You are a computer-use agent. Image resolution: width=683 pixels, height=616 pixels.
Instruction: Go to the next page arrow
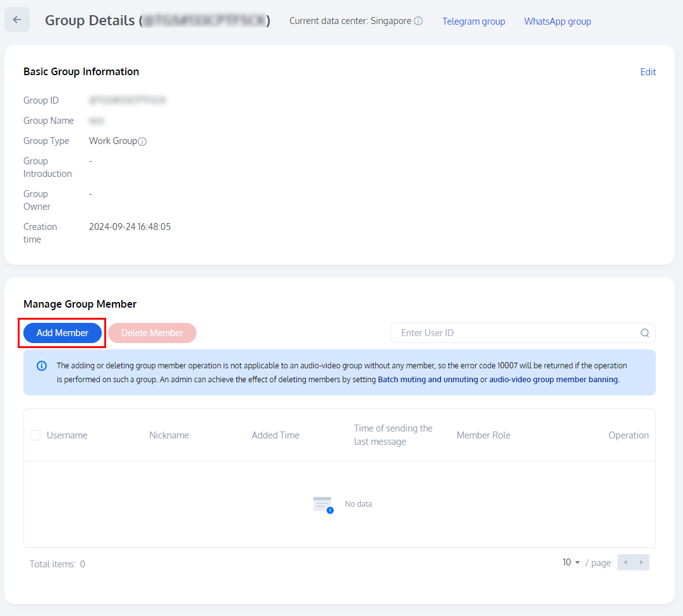point(641,562)
